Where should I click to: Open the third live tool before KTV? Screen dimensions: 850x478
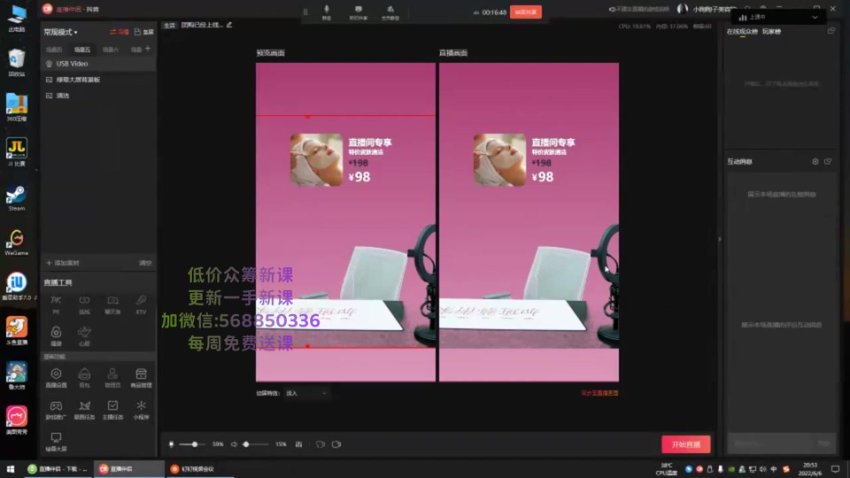[x=113, y=305]
